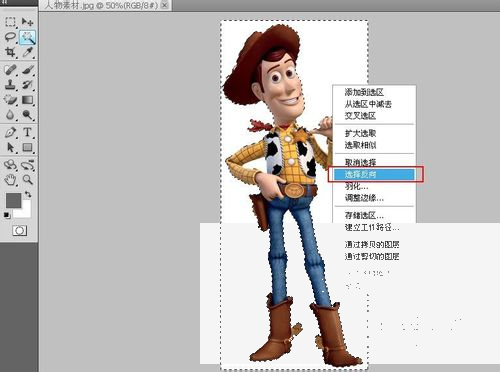Select the Gradient tool
Image resolution: width=500 pixels, height=372 pixels.
pos(27,99)
